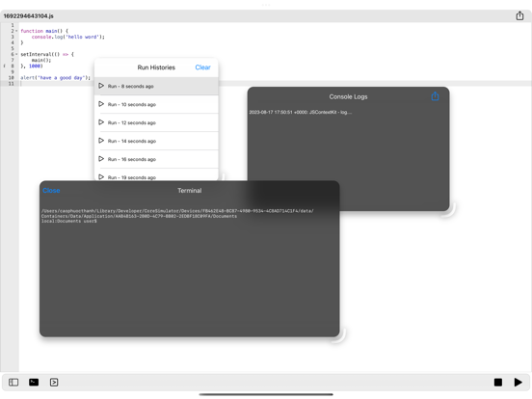Click play icon of the 12 seconds ago run
Viewport: 532px width, 399px height.
101,122
